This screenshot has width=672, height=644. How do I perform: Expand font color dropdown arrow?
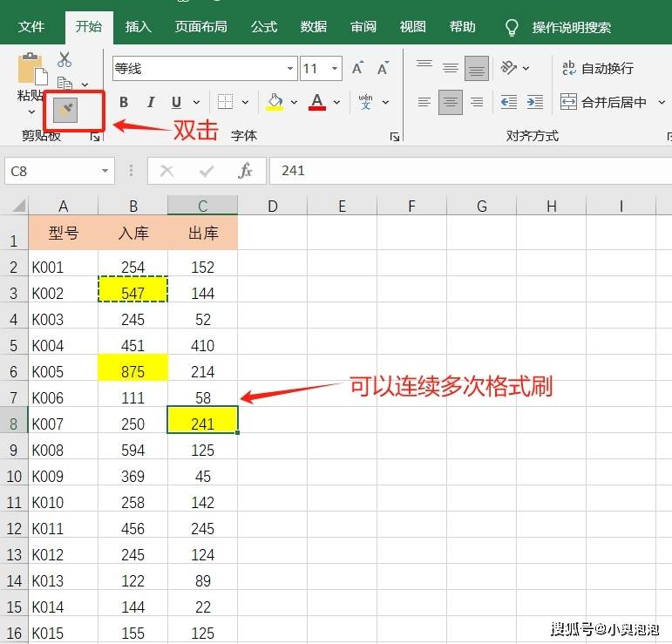[336, 102]
